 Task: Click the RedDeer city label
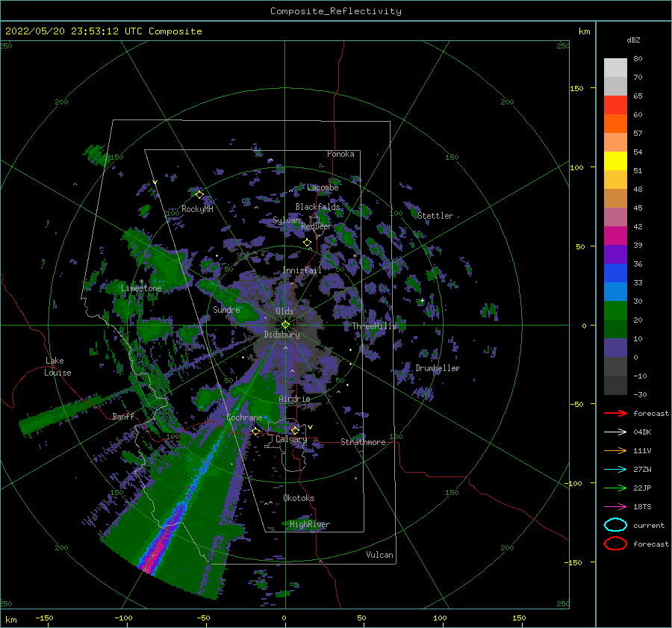click(x=317, y=226)
